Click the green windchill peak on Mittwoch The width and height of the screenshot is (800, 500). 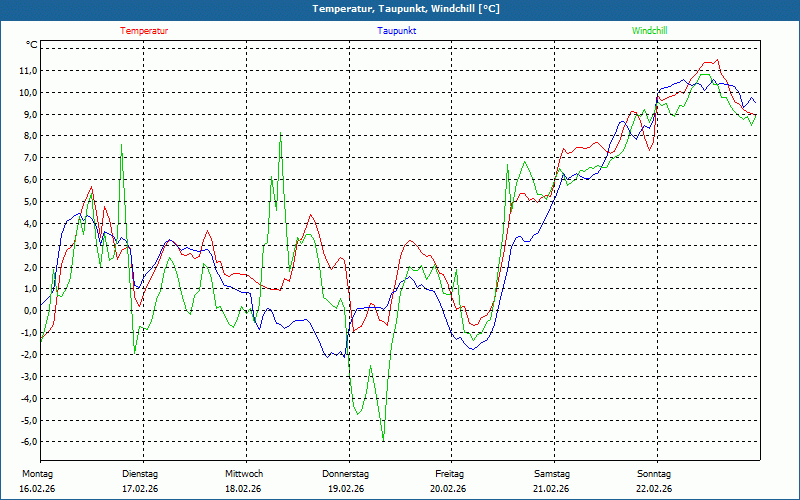[281, 132]
